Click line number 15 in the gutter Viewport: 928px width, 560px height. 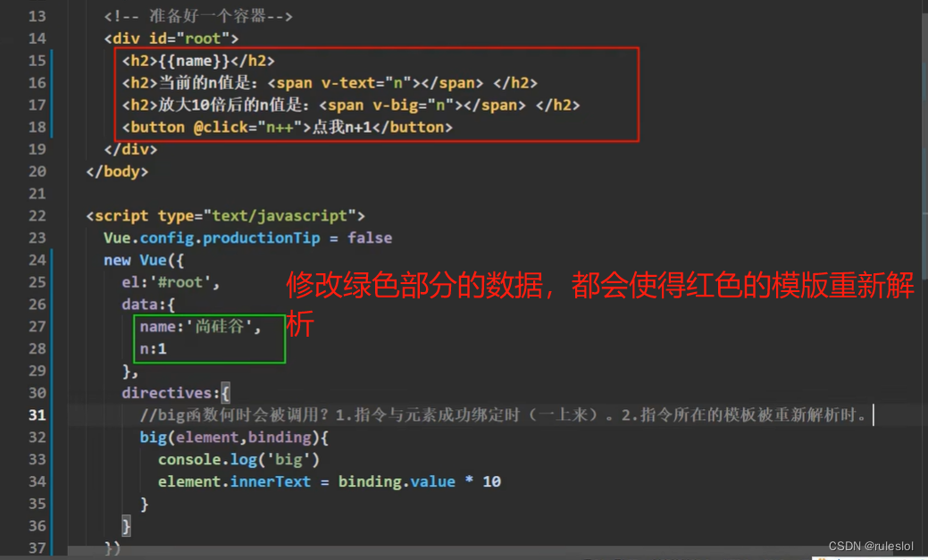click(x=37, y=60)
